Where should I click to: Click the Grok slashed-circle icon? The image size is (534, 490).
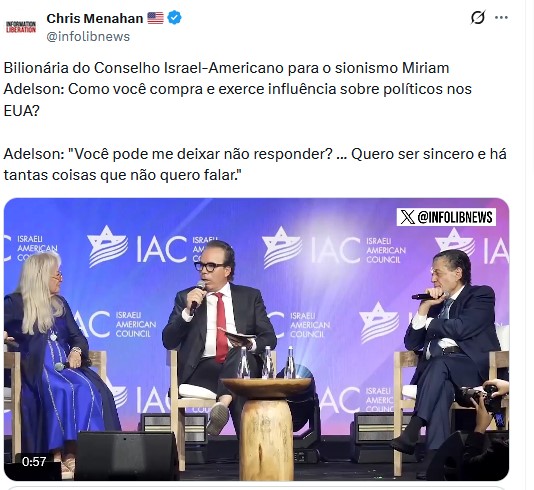[x=477, y=17]
